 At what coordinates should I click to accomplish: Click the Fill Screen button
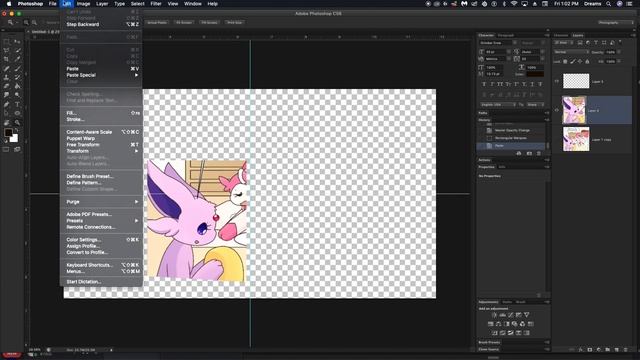pyautogui.click(x=209, y=23)
